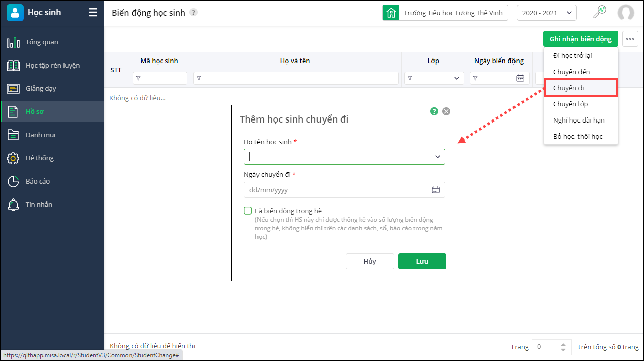Open the school building icon in header

pos(391,13)
